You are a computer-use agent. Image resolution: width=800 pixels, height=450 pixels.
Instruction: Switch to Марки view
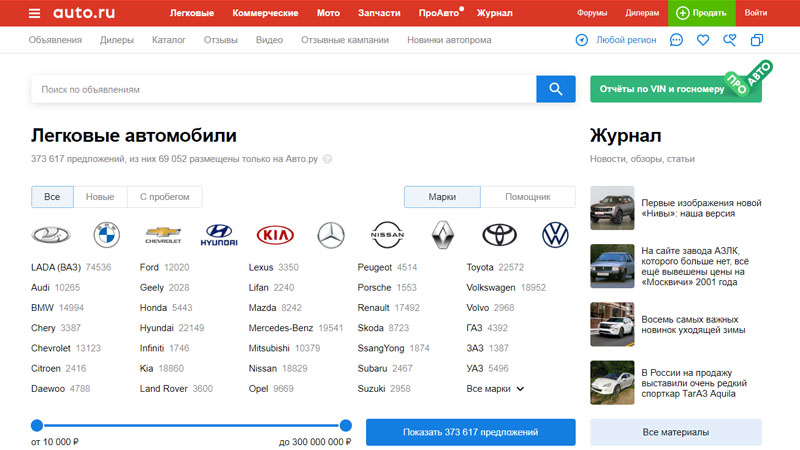442,197
